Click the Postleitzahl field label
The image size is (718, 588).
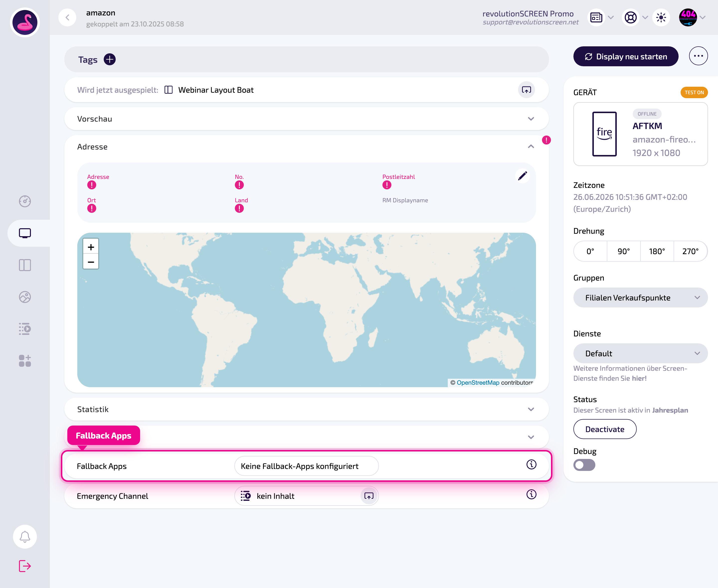398,177
